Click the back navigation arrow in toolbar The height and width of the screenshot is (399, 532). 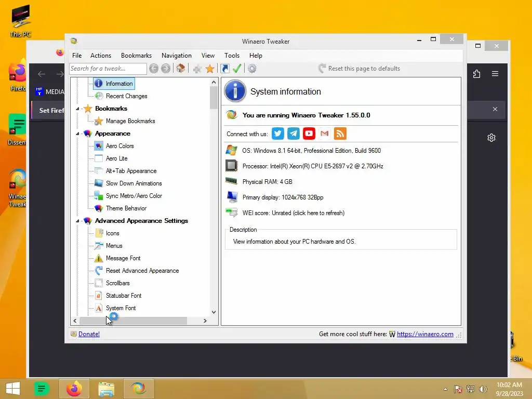(154, 69)
